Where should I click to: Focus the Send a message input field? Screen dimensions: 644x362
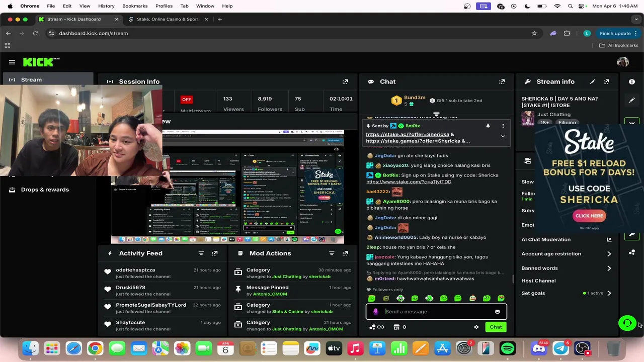[x=436, y=312]
